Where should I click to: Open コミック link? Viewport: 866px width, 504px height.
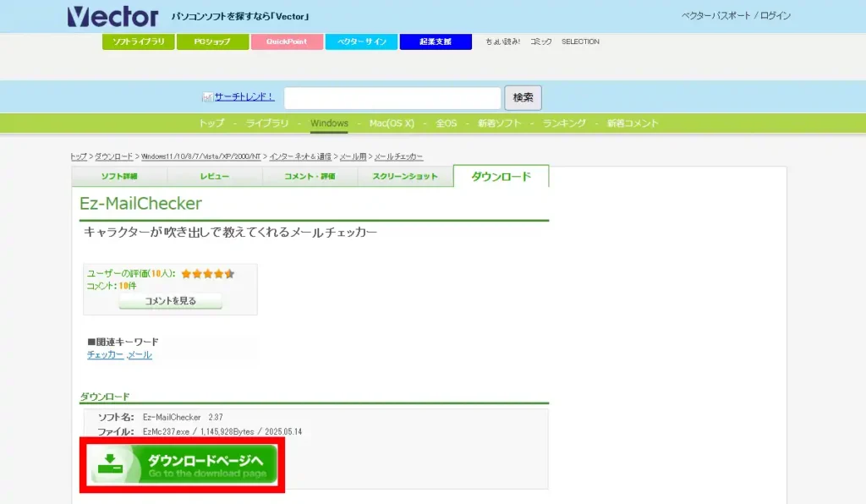pos(540,41)
